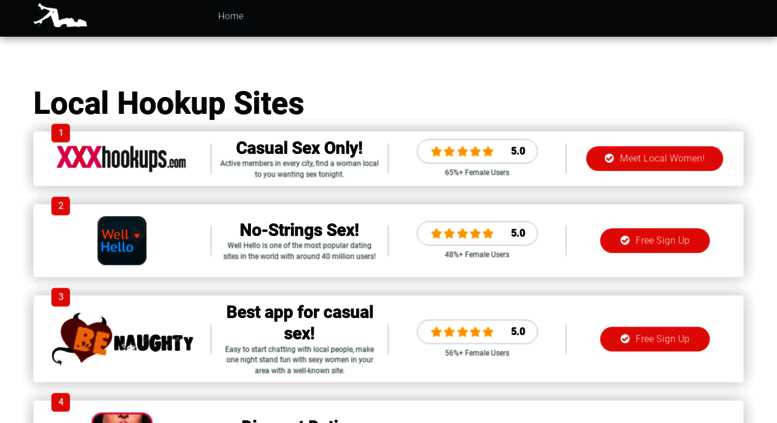Click the rank 3 number badge
The width and height of the screenshot is (777, 423).
(x=60, y=297)
